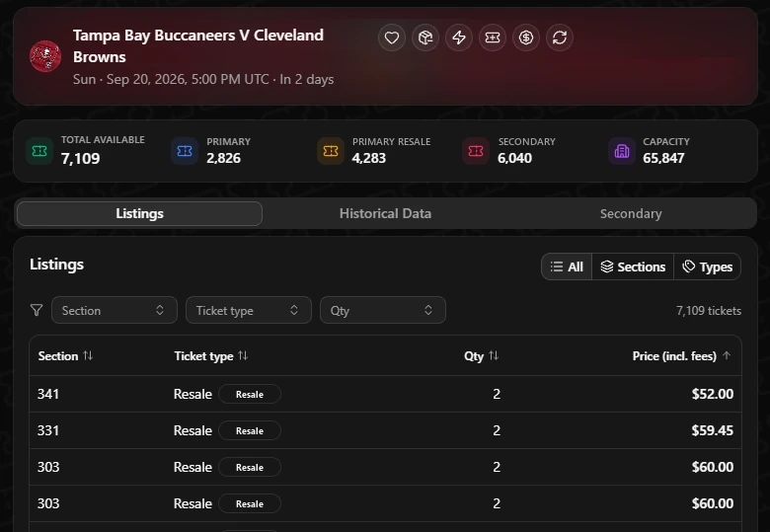
Task: Click the box package icon in header
Action: coord(425,38)
